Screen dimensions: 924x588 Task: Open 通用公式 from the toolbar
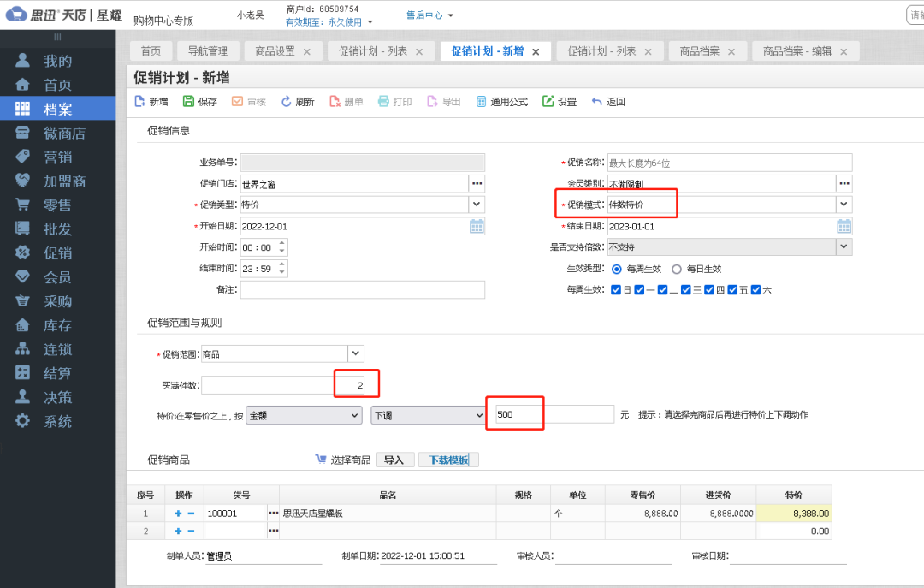pos(502,101)
